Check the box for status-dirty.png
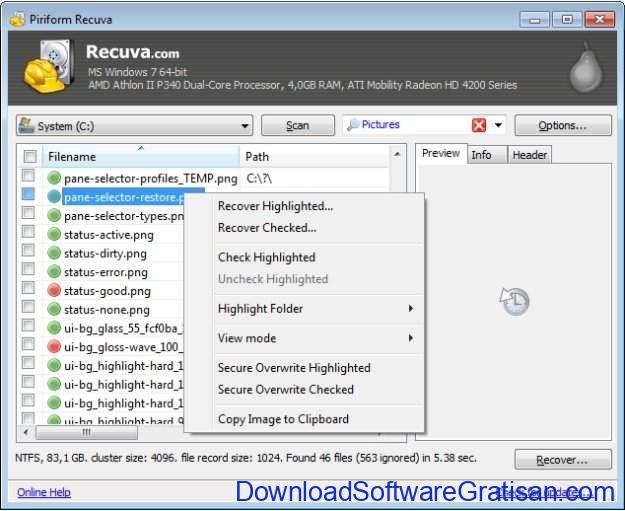This screenshot has width=625, height=511. click(28, 253)
